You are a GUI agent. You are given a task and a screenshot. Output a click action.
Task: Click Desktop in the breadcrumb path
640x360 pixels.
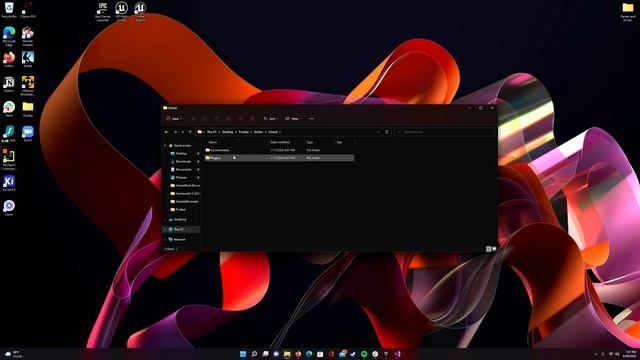coord(227,132)
